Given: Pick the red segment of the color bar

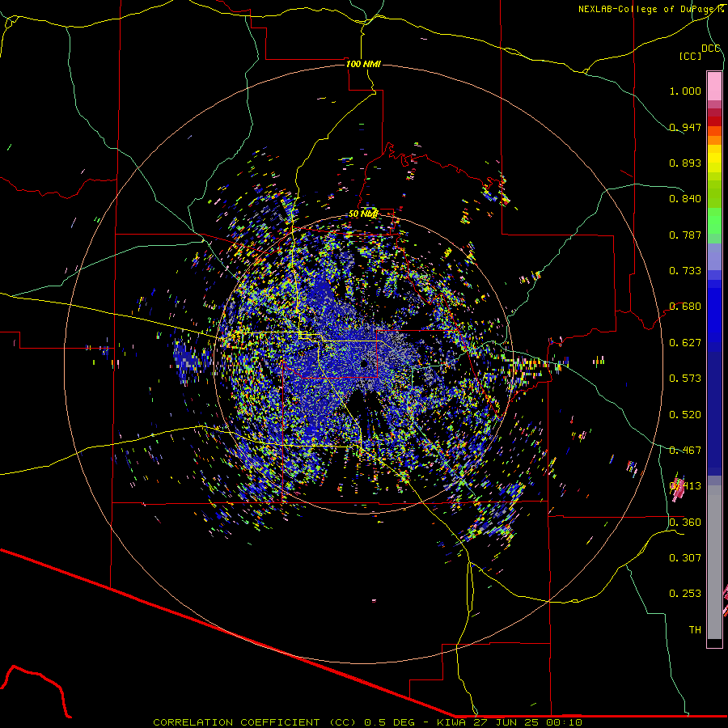Looking at the screenshot, I should (714, 121).
